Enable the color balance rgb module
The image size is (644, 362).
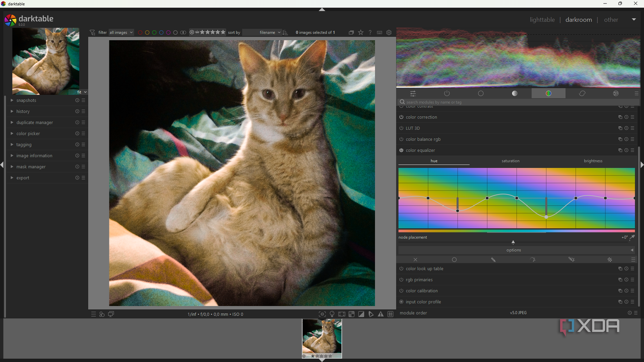[x=401, y=139]
